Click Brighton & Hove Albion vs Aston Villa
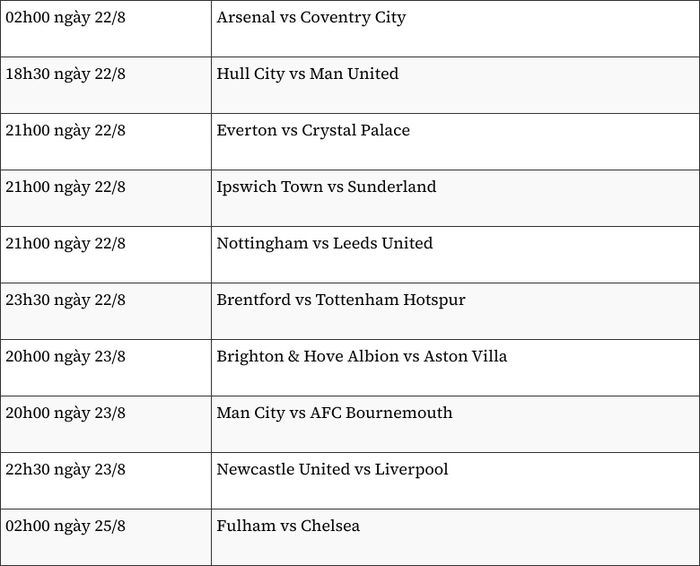The width and height of the screenshot is (700, 566). 362,356
